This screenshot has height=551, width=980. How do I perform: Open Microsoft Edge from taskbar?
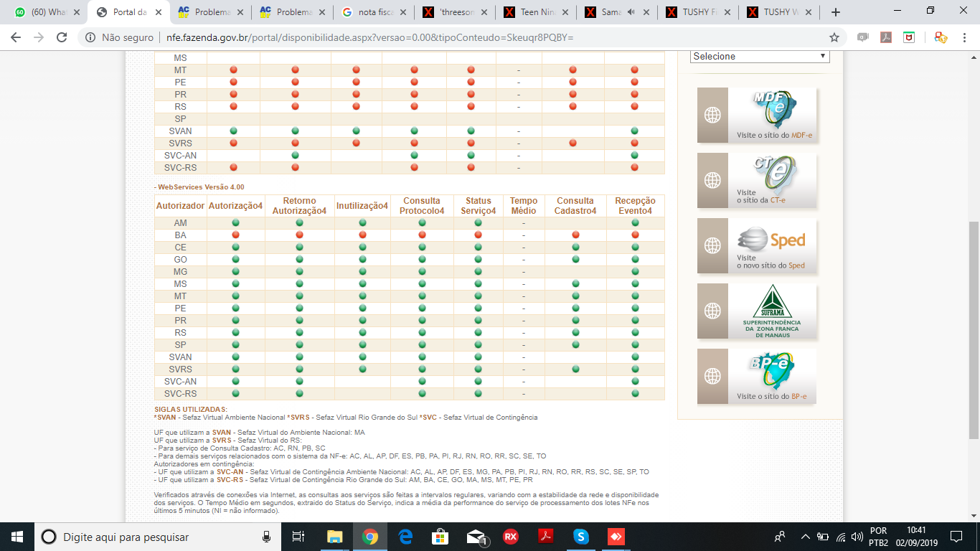(405, 537)
